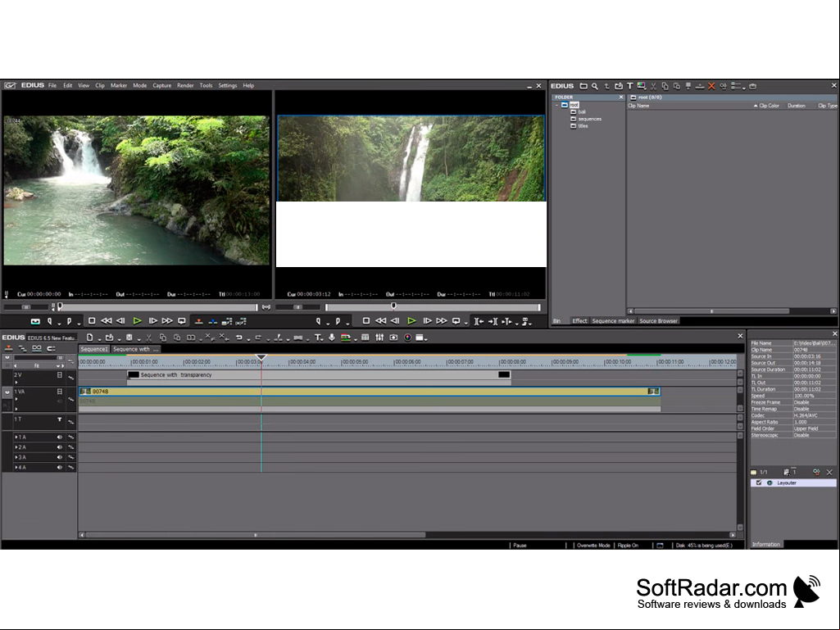Toggle the Layouter effect checkbox

pos(759,483)
